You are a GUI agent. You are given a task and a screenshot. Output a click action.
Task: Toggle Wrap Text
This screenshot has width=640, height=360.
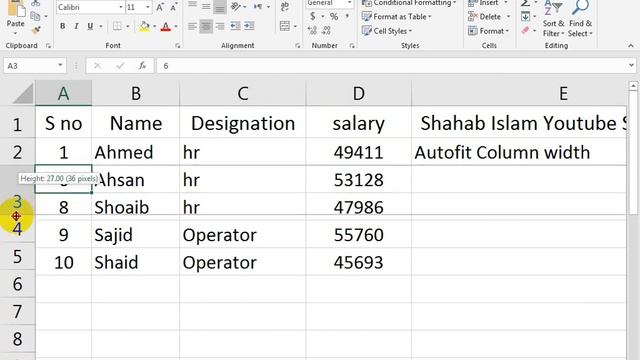coord(284,7)
